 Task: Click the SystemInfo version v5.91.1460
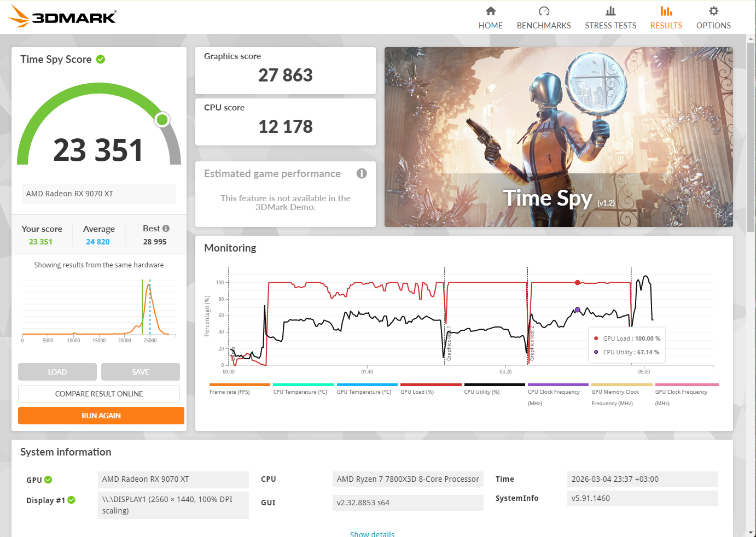642,498
